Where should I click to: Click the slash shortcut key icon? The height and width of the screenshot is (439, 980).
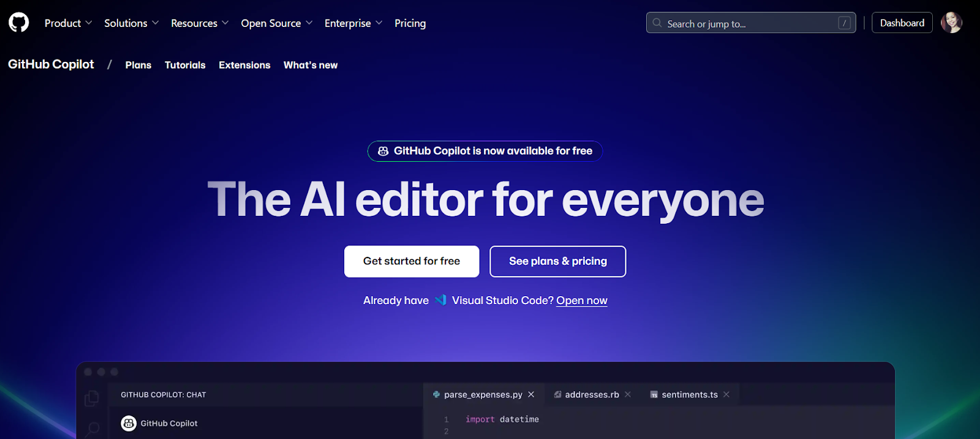pyautogui.click(x=844, y=23)
